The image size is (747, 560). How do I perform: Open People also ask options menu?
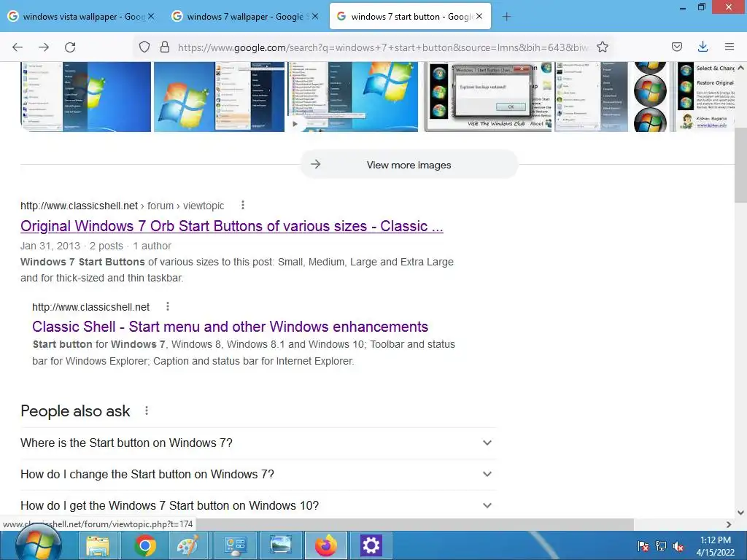(x=147, y=411)
